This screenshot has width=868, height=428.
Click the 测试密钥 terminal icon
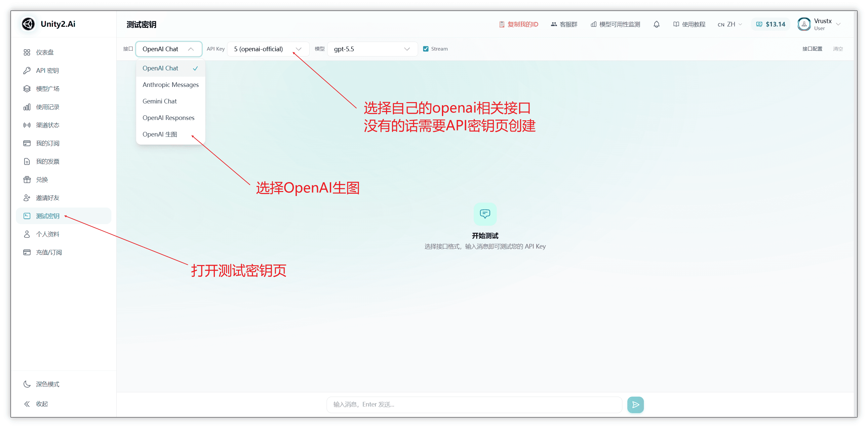(27, 216)
